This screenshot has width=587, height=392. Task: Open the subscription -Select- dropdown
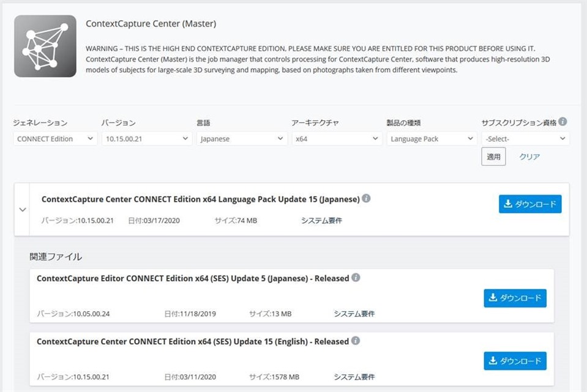coord(526,139)
